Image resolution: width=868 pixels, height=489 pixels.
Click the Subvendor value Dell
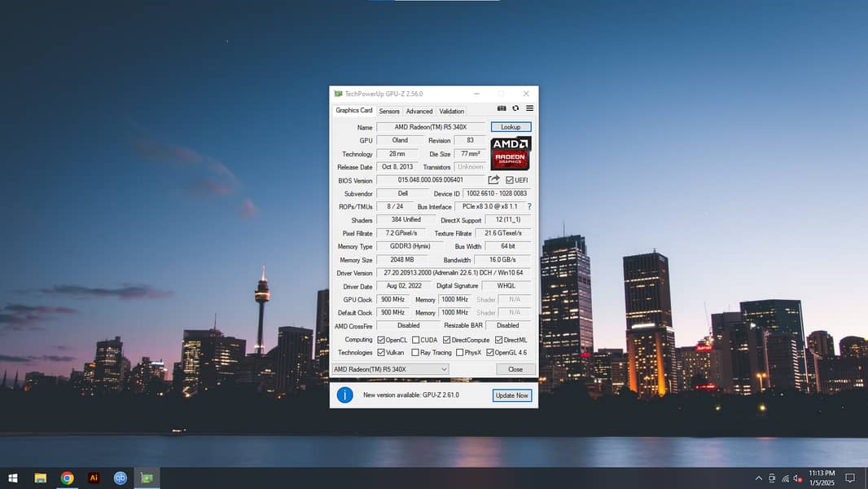pyautogui.click(x=402, y=193)
